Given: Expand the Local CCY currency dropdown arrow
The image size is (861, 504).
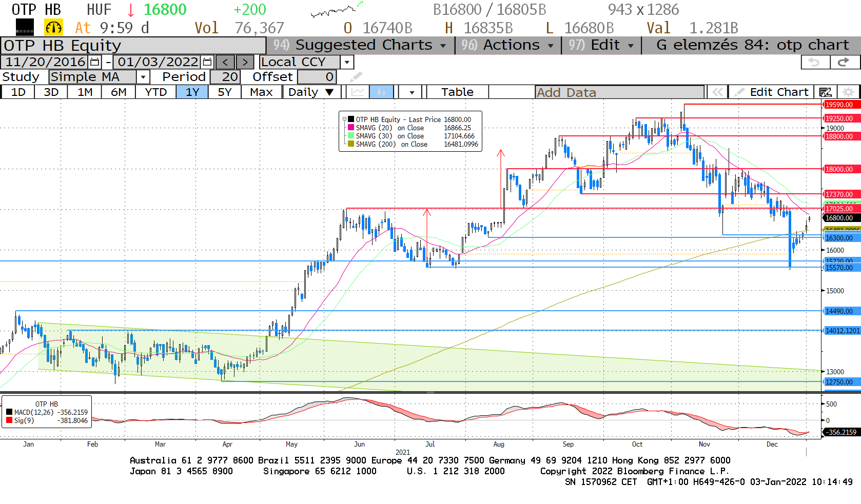Looking at the screenshot, I should (x=347, y=62).
